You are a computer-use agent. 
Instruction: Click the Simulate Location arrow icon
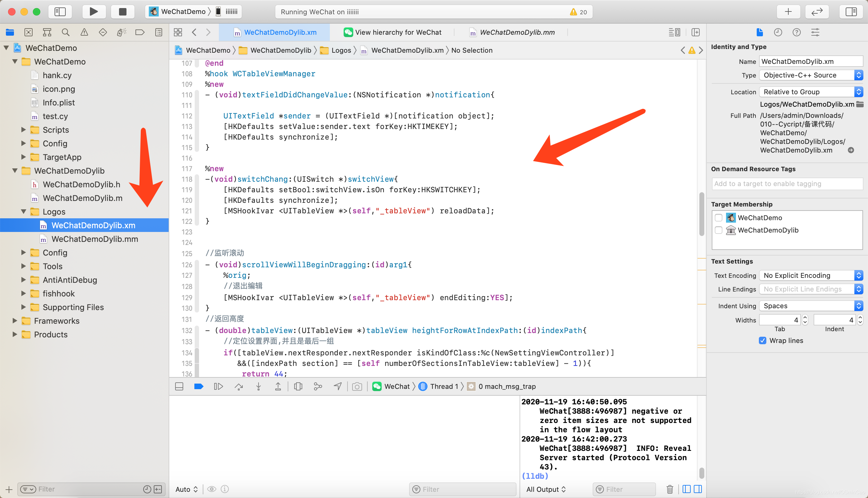(x=337, y=386)
